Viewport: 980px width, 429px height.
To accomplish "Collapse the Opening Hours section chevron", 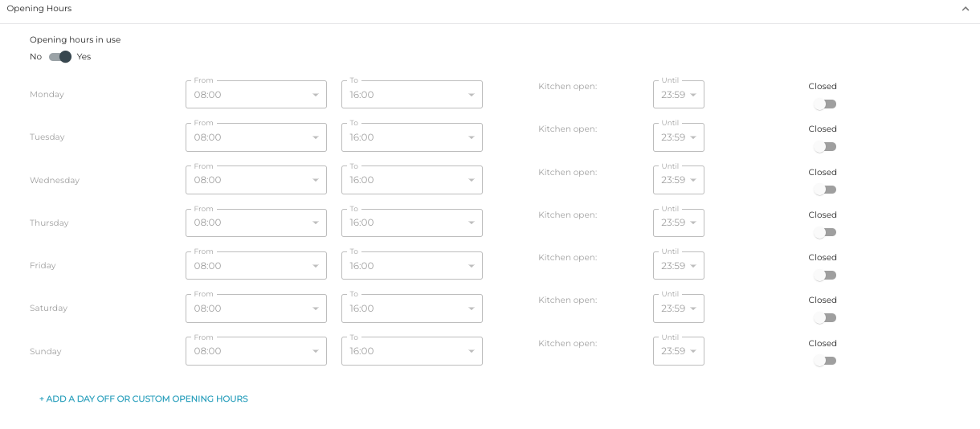I will pyautogui.click(x=965, y=9).
